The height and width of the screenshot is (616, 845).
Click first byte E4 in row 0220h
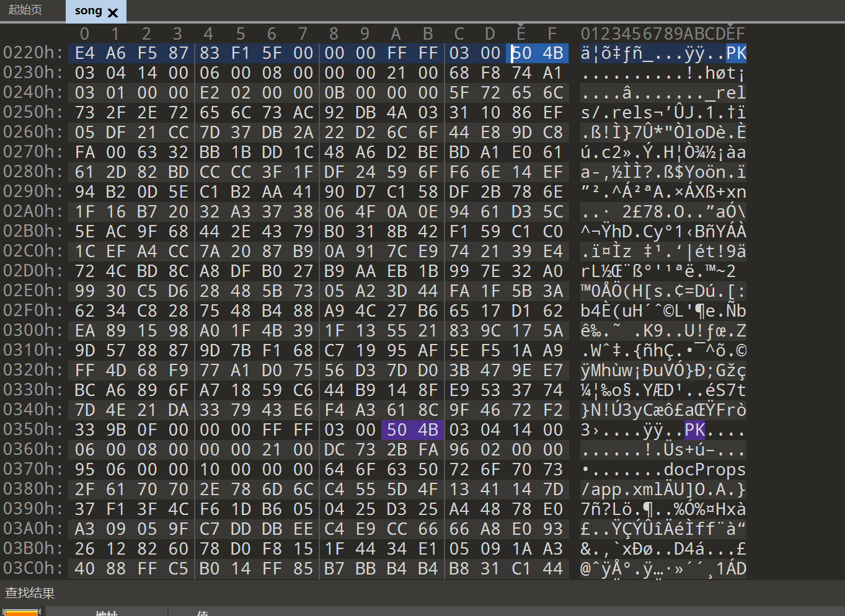click(x=85, y=53)
